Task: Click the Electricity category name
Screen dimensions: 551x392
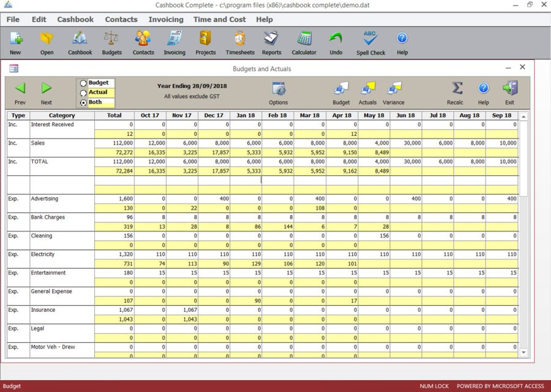Action: 43,254
